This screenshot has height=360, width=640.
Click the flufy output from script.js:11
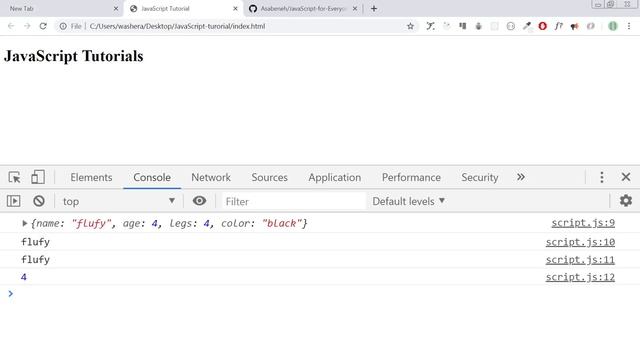pyautogui.click(x=35, y=260)
